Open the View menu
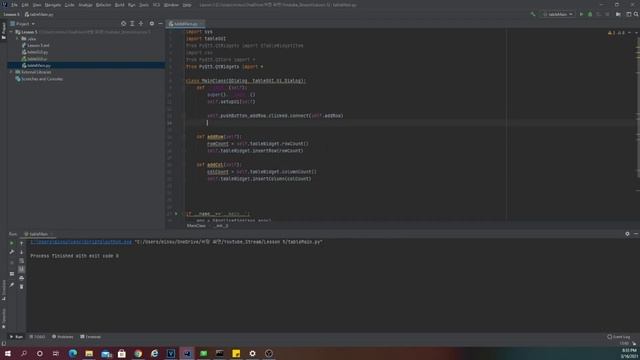Image resolution: width=640 pixels, height=360 pixels. click(x=37, y=5)
